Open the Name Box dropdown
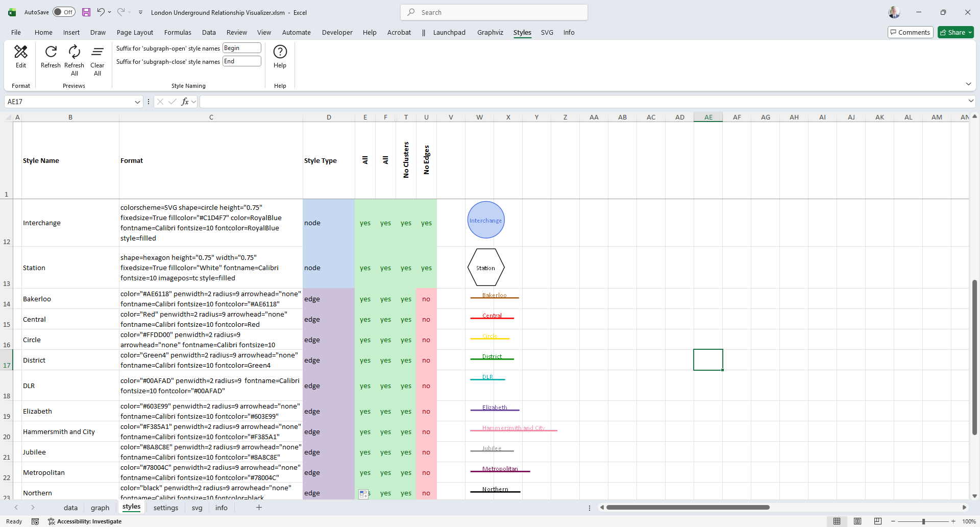This screenshot has width=980, height=527. tap(137, 102)
